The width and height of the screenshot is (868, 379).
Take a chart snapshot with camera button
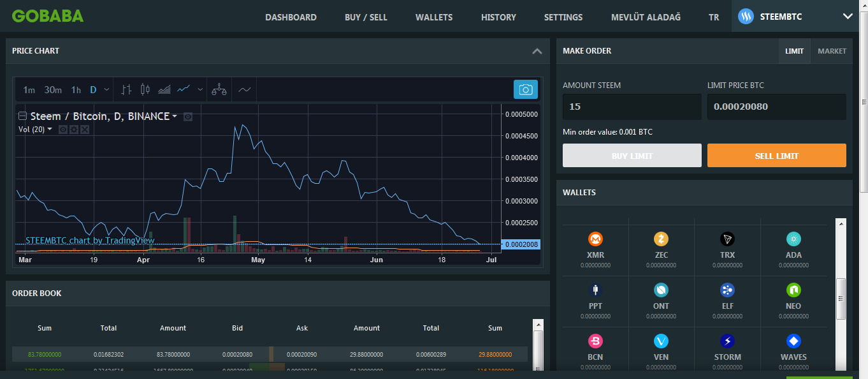click(x=526, y=90)
